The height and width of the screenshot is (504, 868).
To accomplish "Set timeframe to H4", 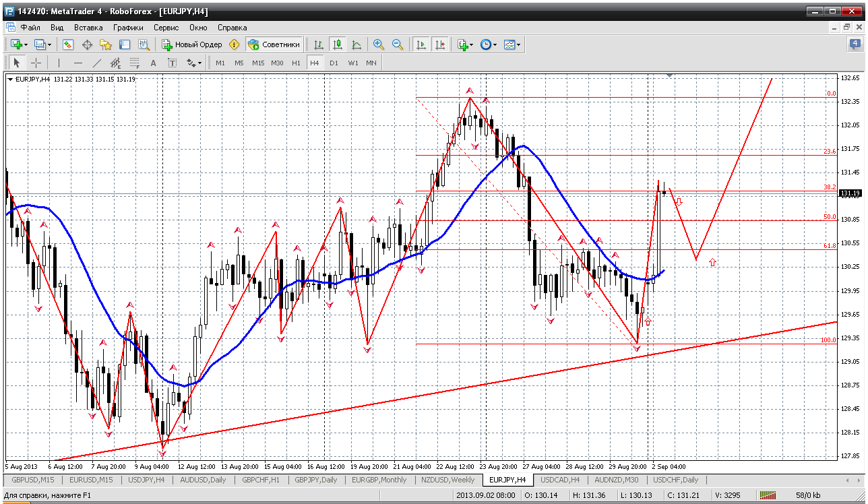I will (x=314, y=63).
